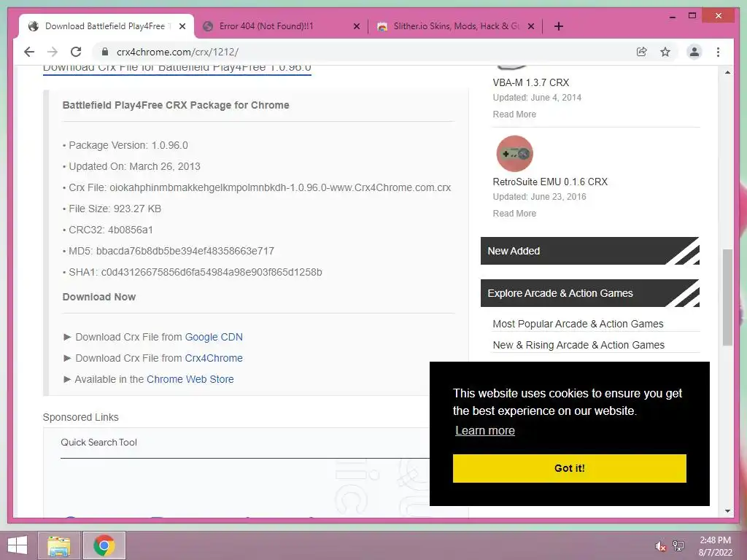
Task: Click Explore Arcade & Action Games header
Action: 589,293
